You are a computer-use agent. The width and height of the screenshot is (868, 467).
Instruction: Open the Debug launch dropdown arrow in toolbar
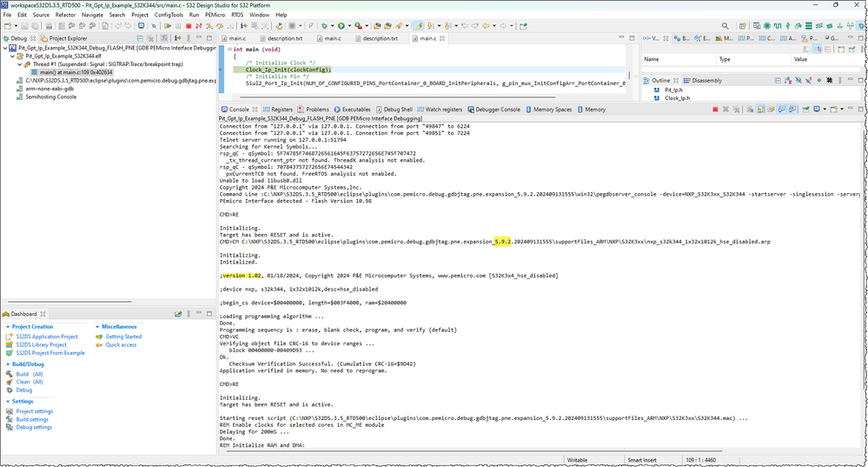click(332, 25)
